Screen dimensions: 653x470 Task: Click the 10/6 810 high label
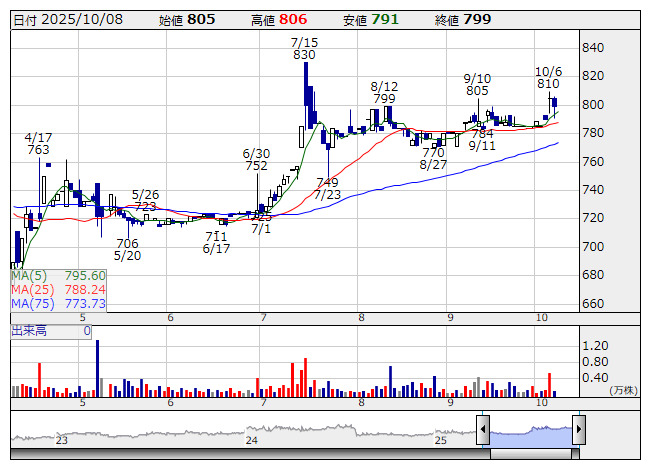coord(548,77)
